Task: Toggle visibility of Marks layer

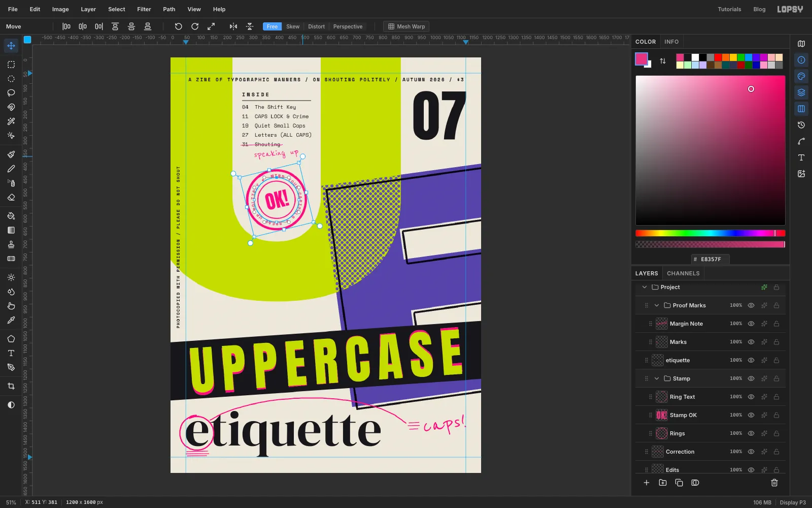Action: [751, 342]
